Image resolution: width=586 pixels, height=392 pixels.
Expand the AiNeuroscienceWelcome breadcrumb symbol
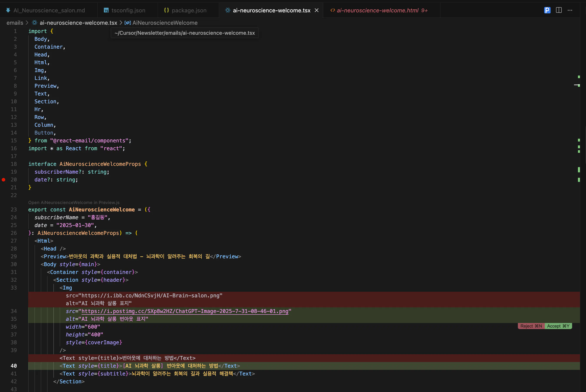coord(165,23)
